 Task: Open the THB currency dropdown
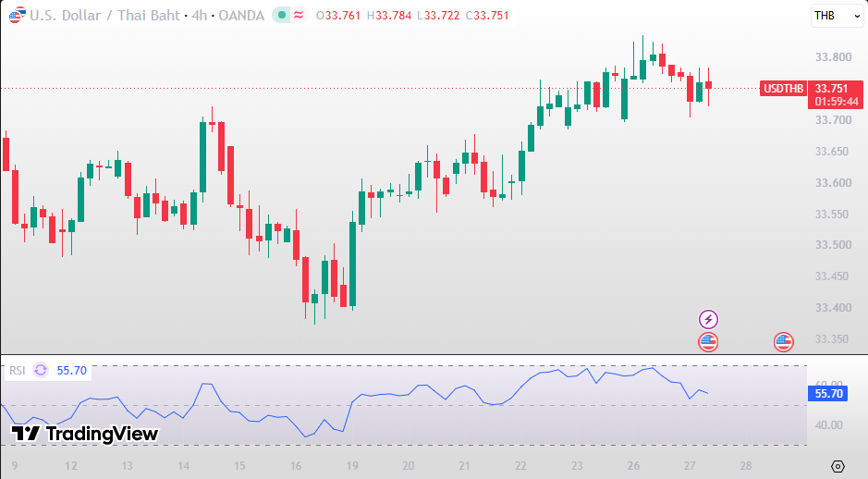point(837,16)
